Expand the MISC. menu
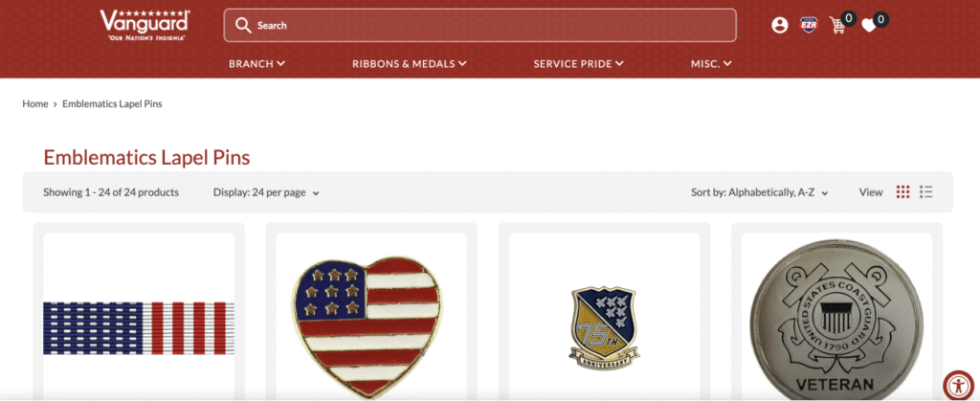This screenshot has width=980, height=401. (711, 64)
